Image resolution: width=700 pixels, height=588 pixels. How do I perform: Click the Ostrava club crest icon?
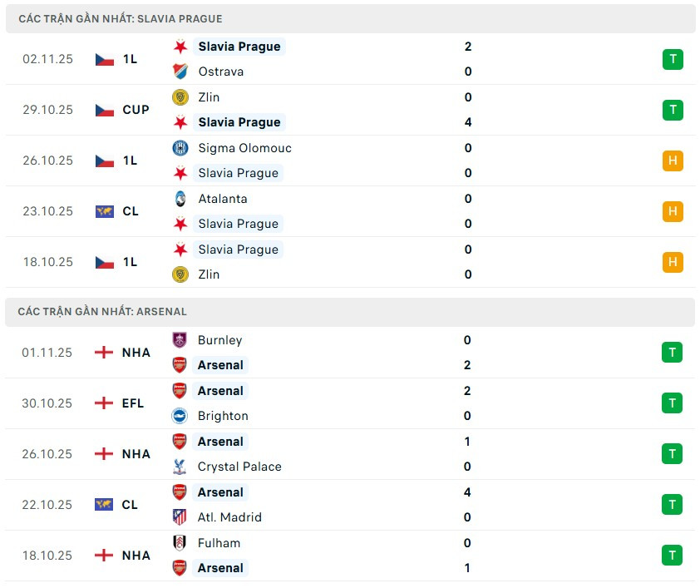[x=180, y=72]
